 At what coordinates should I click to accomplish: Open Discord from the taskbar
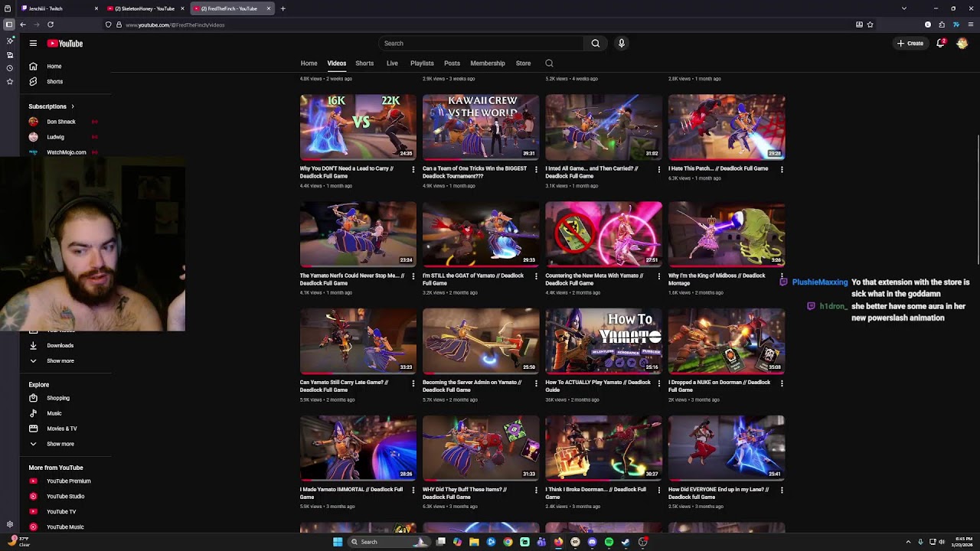(592, 542)
